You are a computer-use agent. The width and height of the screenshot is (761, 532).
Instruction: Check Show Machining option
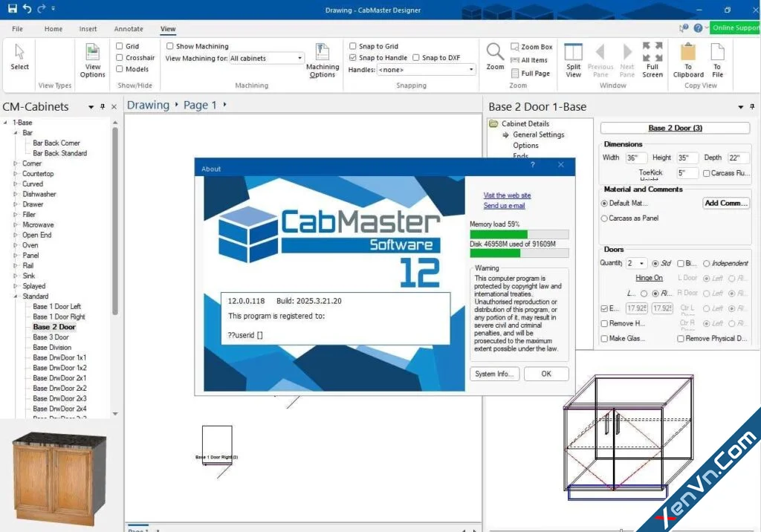pos(170,46)
